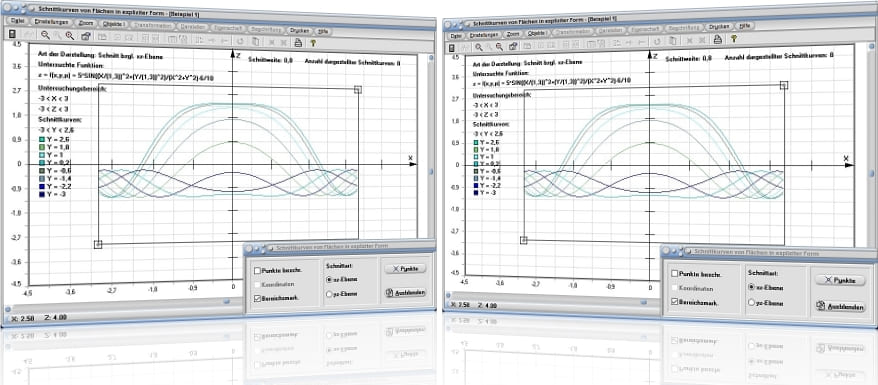
Task: Click Punkte button in left dialog
Action: tap(405, 269)
